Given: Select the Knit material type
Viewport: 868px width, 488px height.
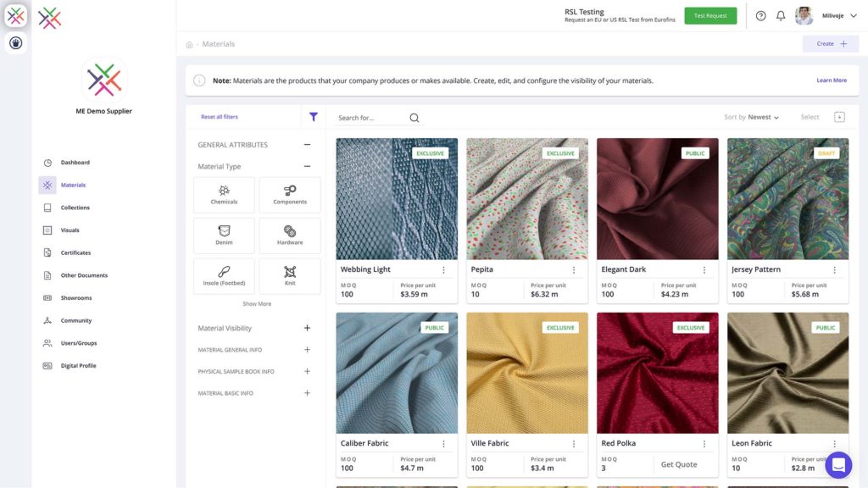Looking at the screenshot, I should [x=290, y=274].
